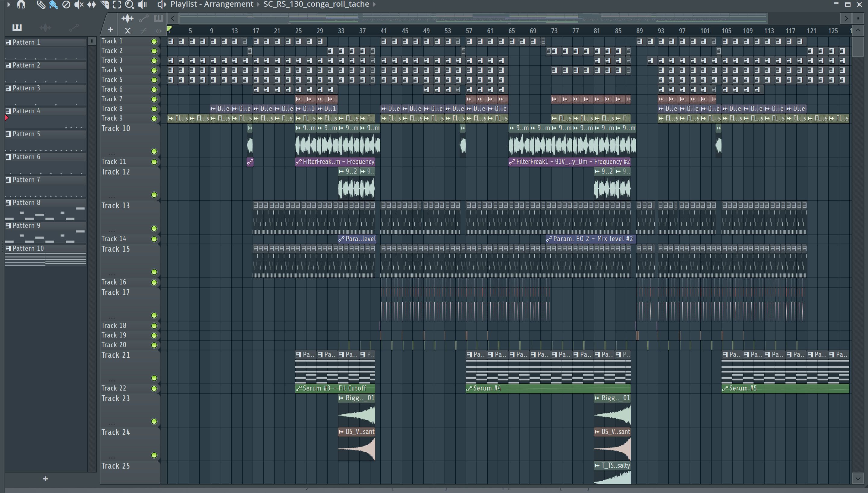Select the Slice tool

tap(105, 5)
